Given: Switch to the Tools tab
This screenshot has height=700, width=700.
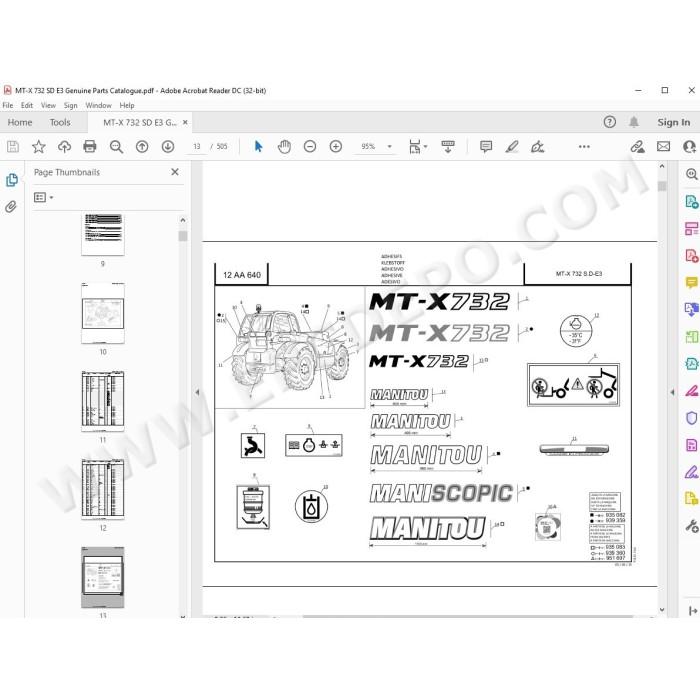Looking at the screenshot, I should (x=60, y=122).
